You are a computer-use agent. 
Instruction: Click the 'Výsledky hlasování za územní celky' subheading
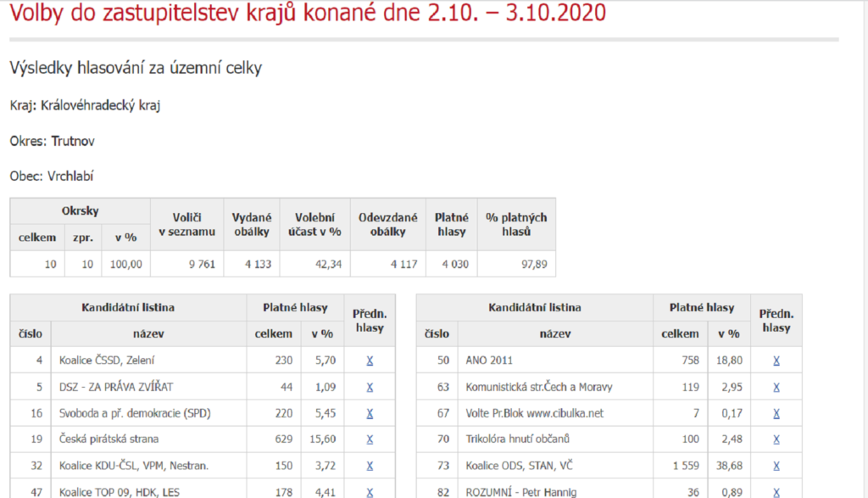point(136,69)
